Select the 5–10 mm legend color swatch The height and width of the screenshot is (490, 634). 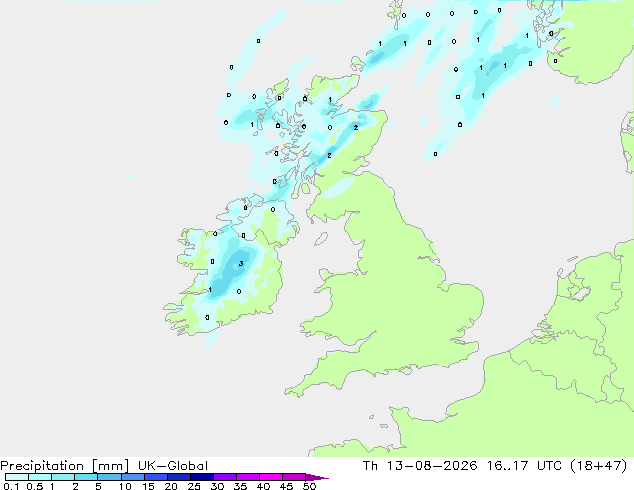click(110, 477)
